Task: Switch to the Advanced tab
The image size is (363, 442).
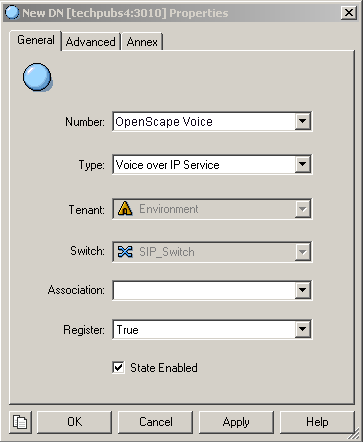Action: click(x=91, y=42)
